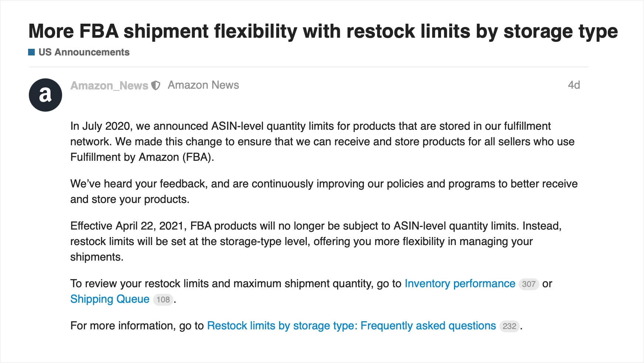Screen dimensions: 644x363
Task: Click the Amazon_News round avatar icon
Action: point(45,95)
